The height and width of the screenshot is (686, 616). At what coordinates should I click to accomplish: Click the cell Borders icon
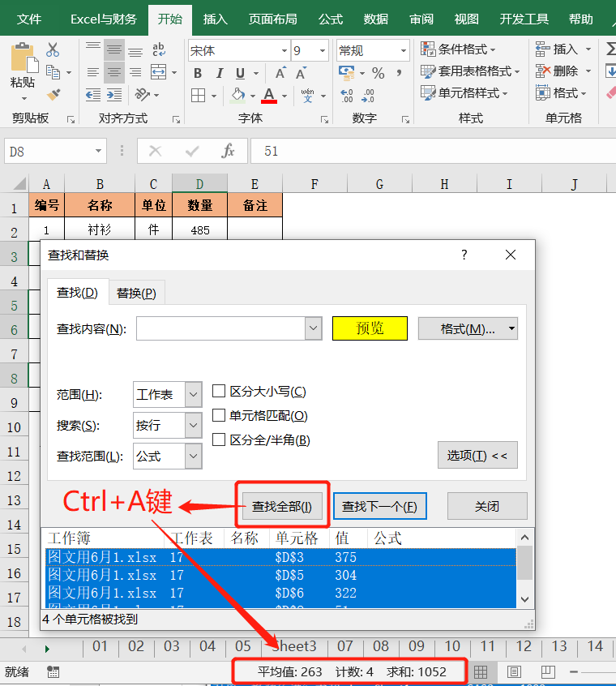(x=198, y=95)
